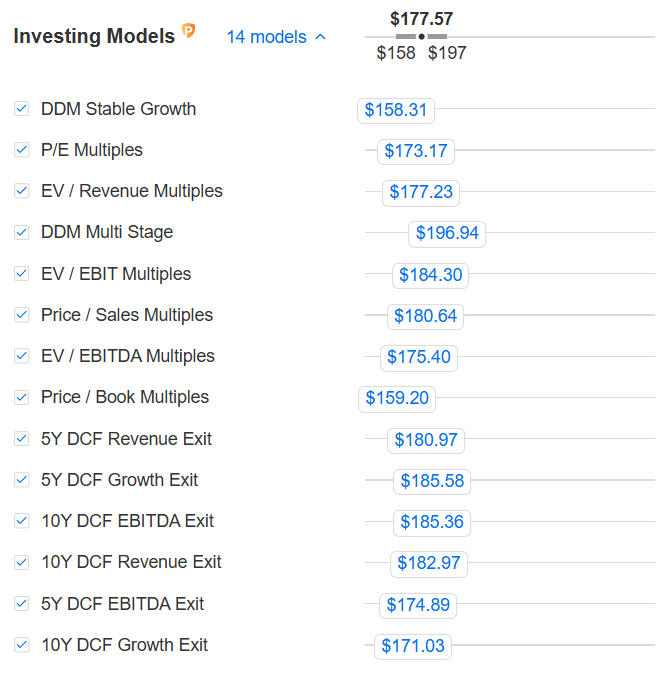The height and width of the screenshot is (677, 670).
Task: Toggle the 5Y DCF EBITDA Exit checkbox
Action: coord(22,604)
